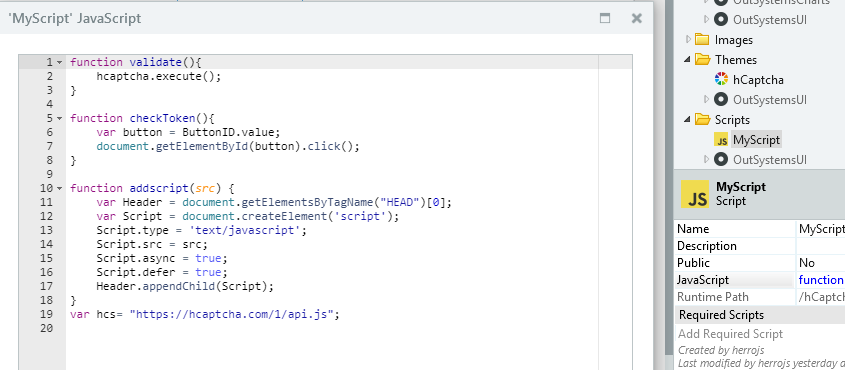Screen dimensions: 845x370
Task: Fold the validate function at line 1
Action: tap(59, 62)
